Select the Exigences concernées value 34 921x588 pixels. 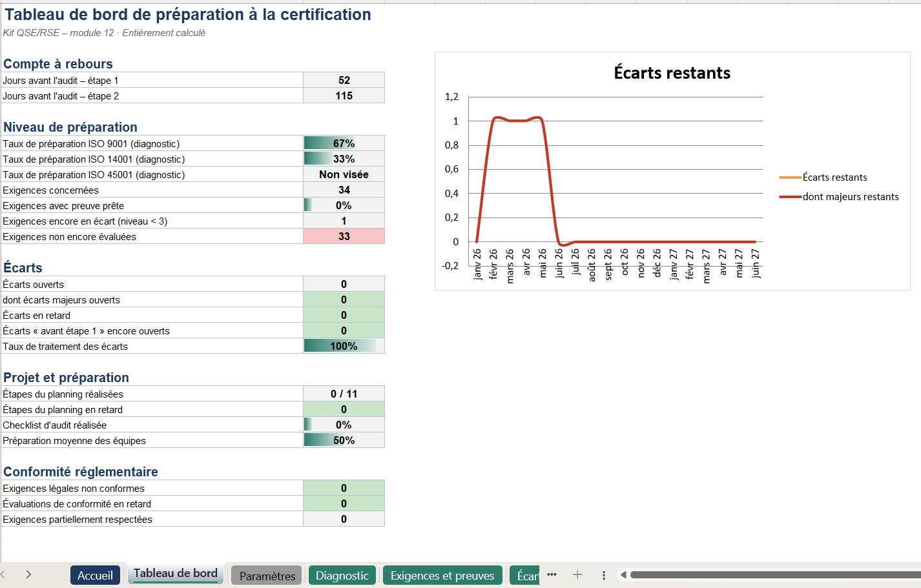point(344,190)
